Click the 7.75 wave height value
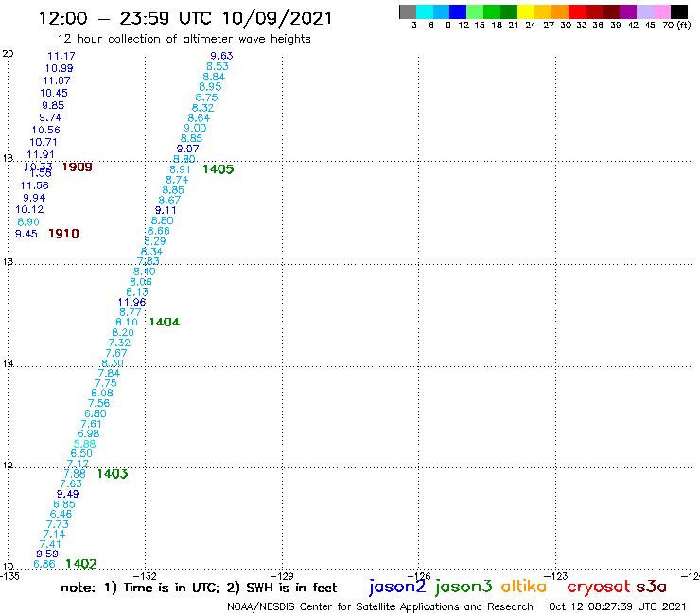 click(106, 383)
